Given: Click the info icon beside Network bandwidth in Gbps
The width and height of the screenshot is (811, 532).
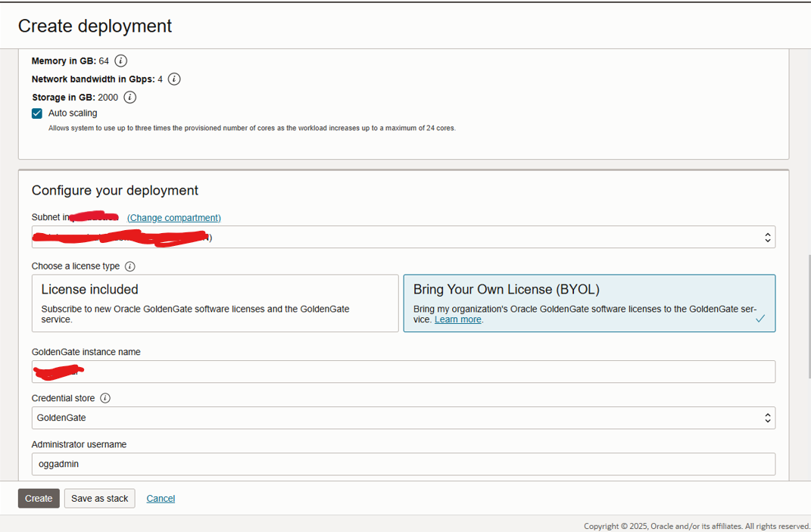Looking at the screenshot, I should click(x=174, y=79).
